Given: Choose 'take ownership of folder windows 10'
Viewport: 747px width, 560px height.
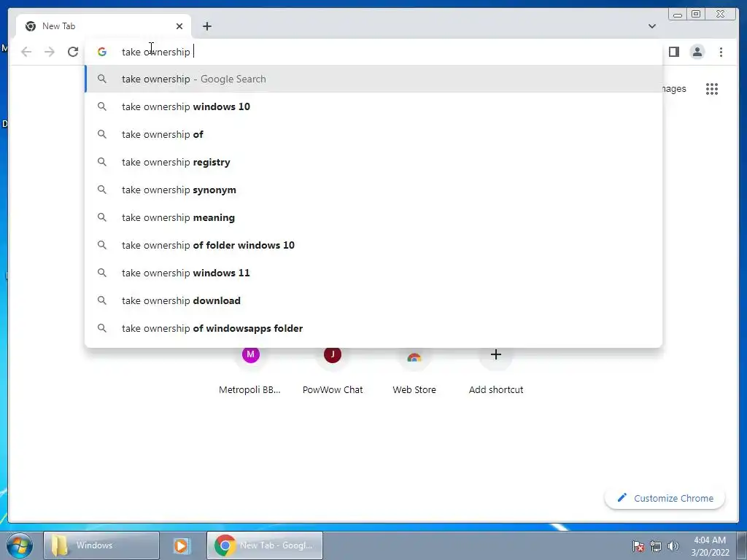Looking at the screenshot, I should [373, 245].
